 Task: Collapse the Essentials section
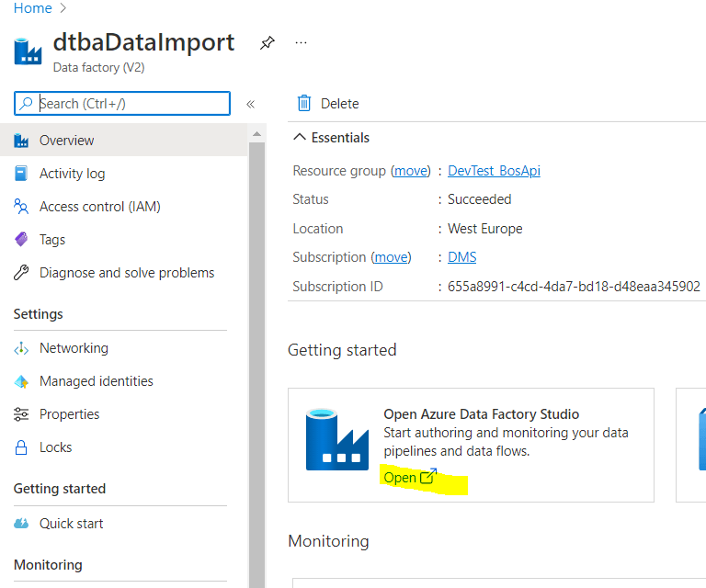pos(299,138)
